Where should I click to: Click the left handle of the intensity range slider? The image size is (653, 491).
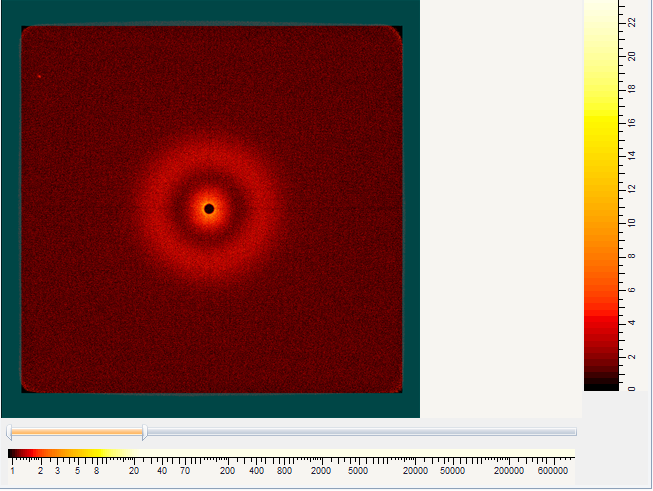[x=9, y=433]
